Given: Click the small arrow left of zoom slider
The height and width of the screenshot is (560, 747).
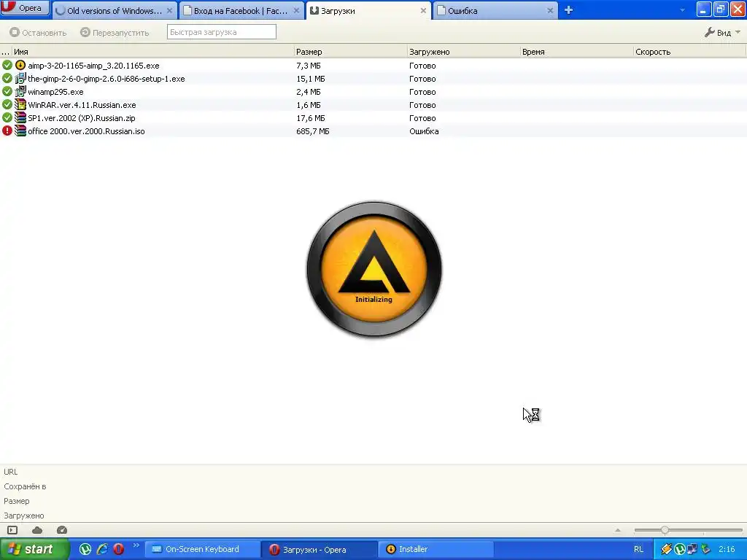Looking at the screenshot, I should (x=618, y=530).
